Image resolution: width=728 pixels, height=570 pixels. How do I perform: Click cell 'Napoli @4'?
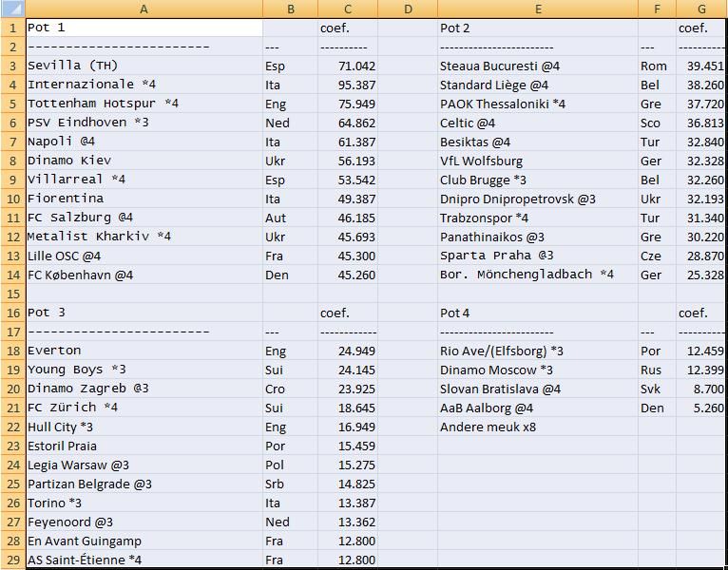[144, 142]
